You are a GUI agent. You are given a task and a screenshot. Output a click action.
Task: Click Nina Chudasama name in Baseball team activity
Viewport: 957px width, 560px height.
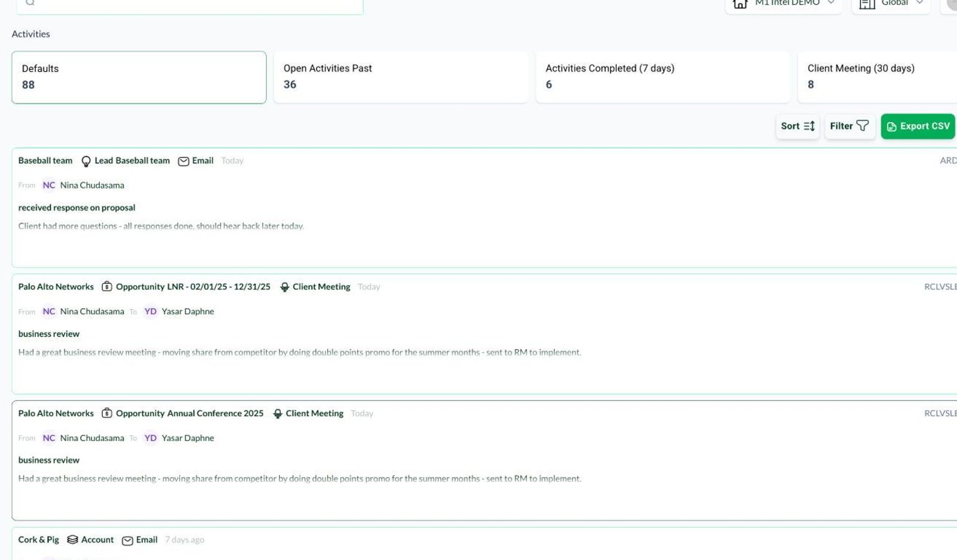click(x=92, y=185)
